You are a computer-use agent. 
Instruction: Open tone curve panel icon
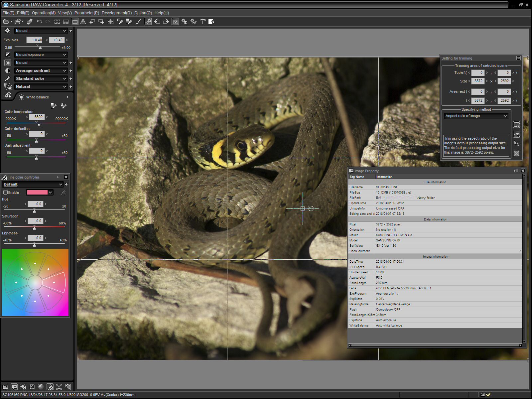coord(32,387)
